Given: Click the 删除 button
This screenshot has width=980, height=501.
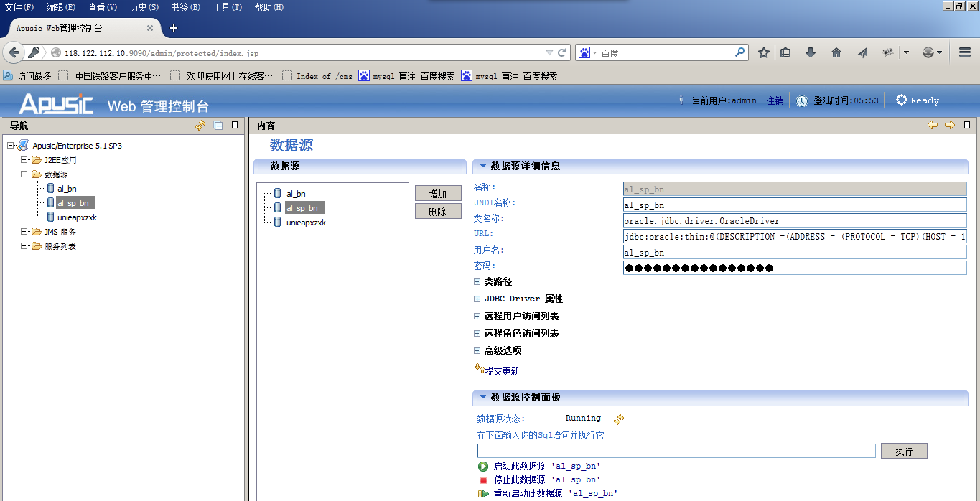Looking at the screenshot, I should coord(438,212).
